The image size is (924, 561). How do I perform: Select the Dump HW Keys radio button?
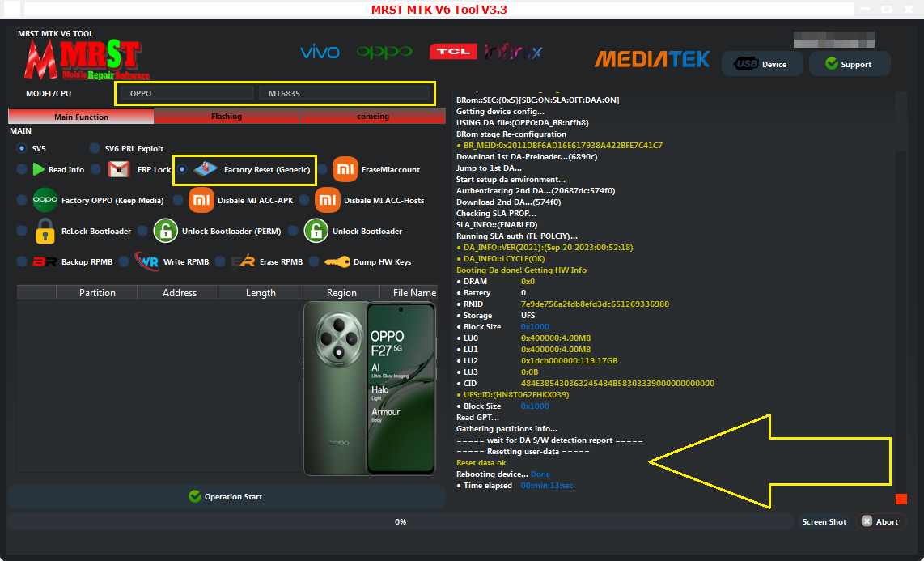(x=313, y=261)
